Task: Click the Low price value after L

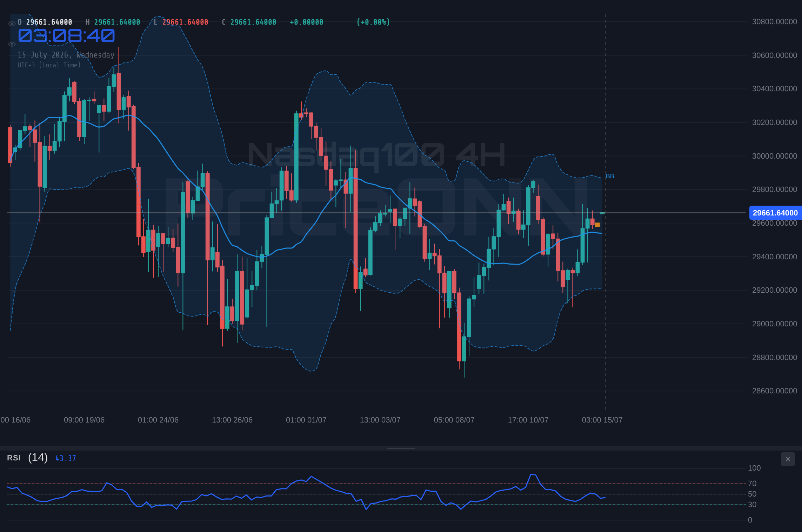Action: 185,22
